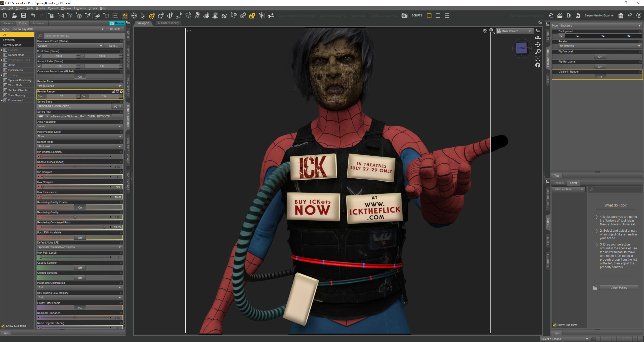
Task: Click the Defaults button
Action: [115, 29]
